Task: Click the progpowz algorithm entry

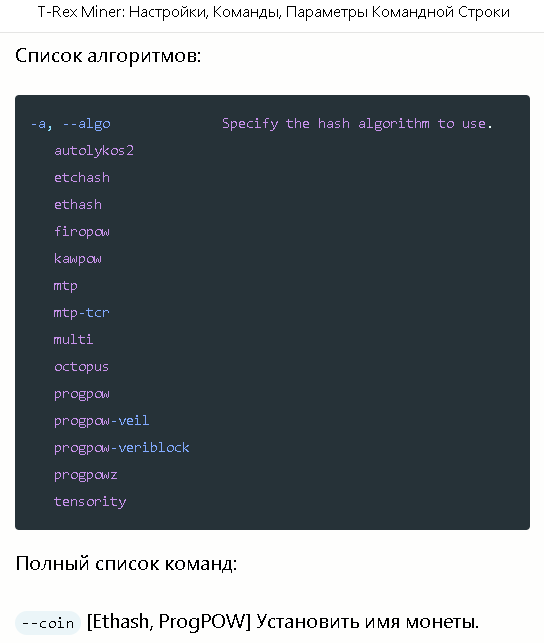Action: [86, 475]
